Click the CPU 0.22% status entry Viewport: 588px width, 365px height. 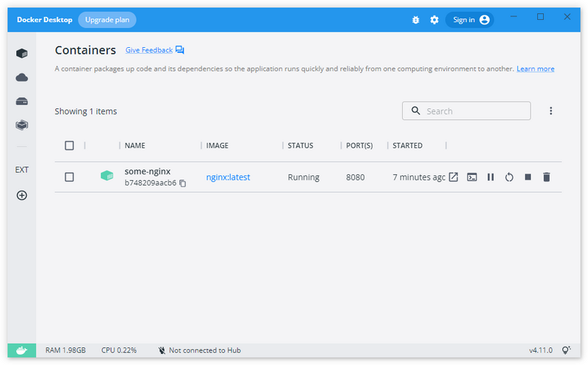point(119,350)
